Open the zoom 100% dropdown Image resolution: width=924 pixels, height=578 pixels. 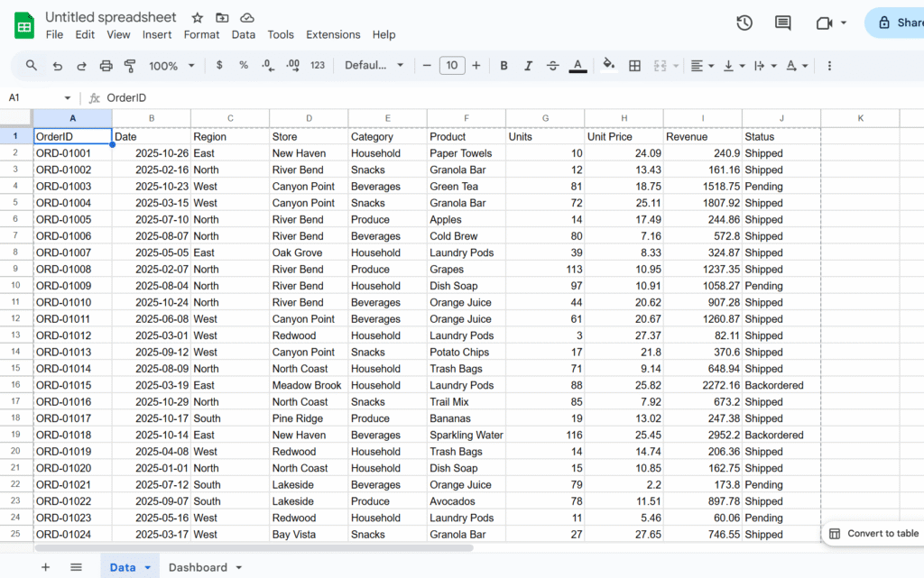171,66
